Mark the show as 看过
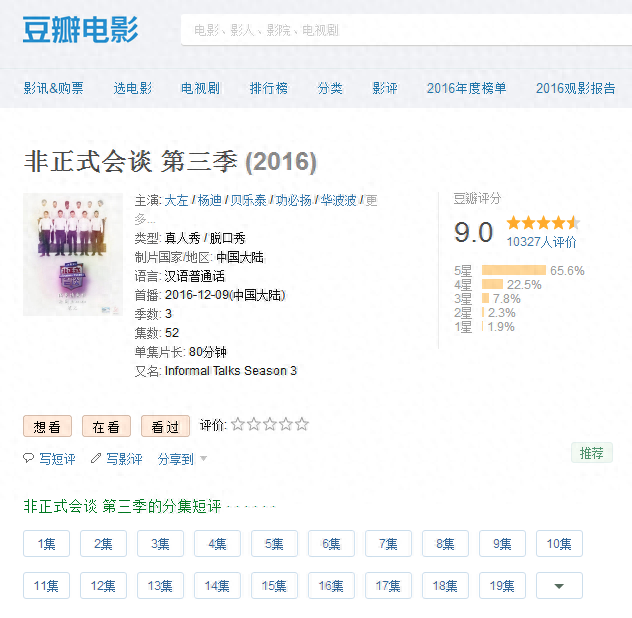This screenshot has height=618, width=632. (x=165, y=427)
